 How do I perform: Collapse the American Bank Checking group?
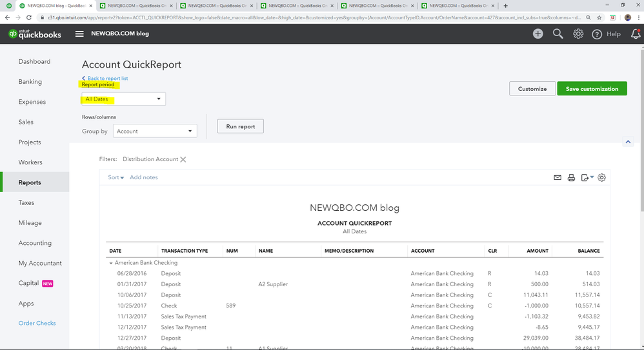(x=111, y=263)
